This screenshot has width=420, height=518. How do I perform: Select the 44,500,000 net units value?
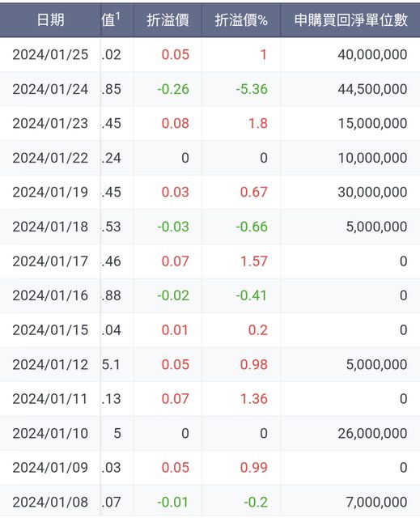(x=372, y=89)
